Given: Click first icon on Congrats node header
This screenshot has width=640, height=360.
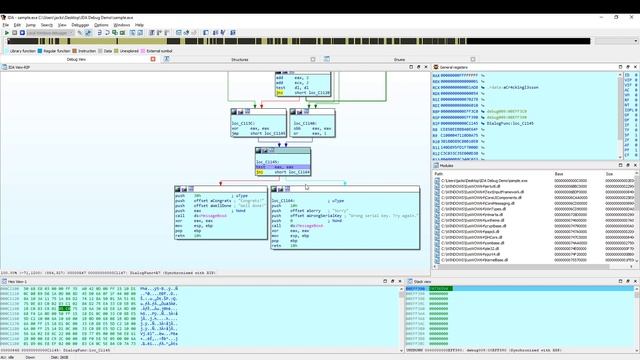Looking at the screenshot, I should [x=178, y=189].
